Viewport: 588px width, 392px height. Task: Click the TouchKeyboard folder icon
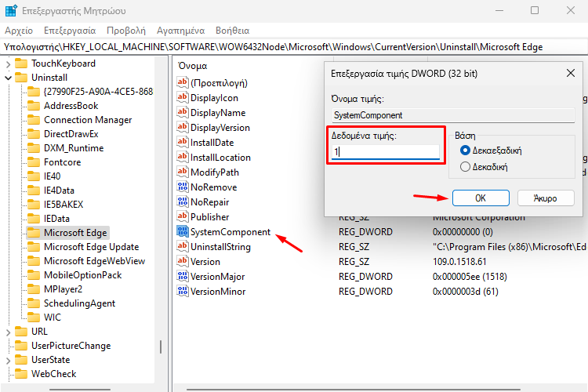click(x=21, y=64)
